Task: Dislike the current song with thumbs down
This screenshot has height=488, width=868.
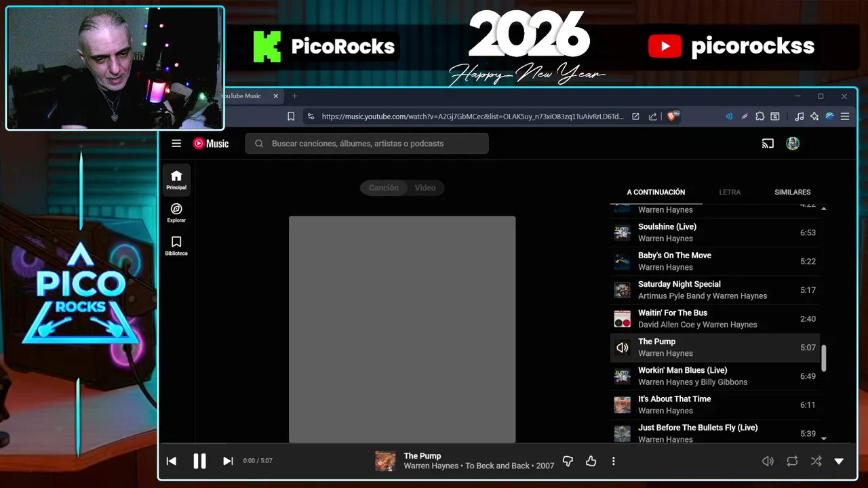Action: point(568,461)
